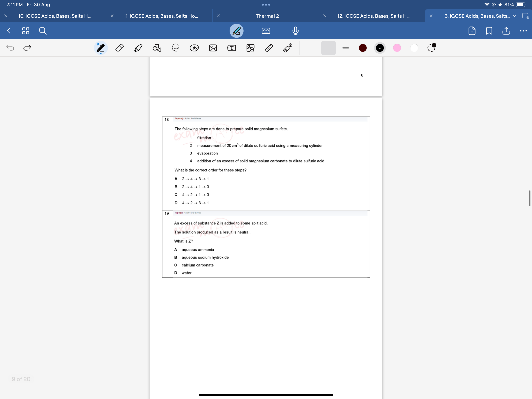Select the eraser tool
Image resolution: width=532 pixels, height=399 pixels.
point(119,48)
